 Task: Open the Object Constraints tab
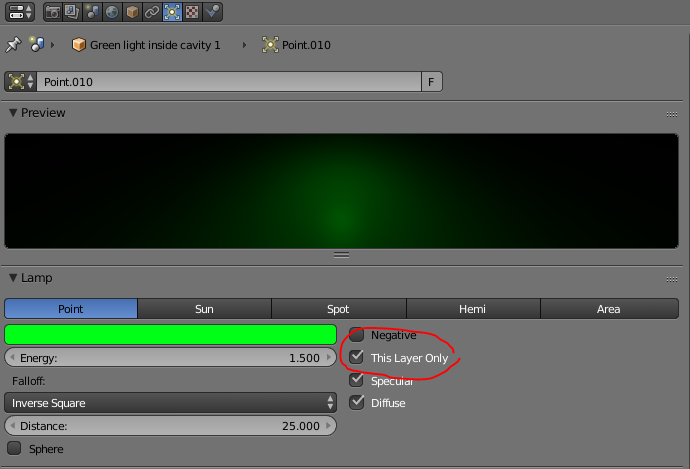(x=151, y=12)
